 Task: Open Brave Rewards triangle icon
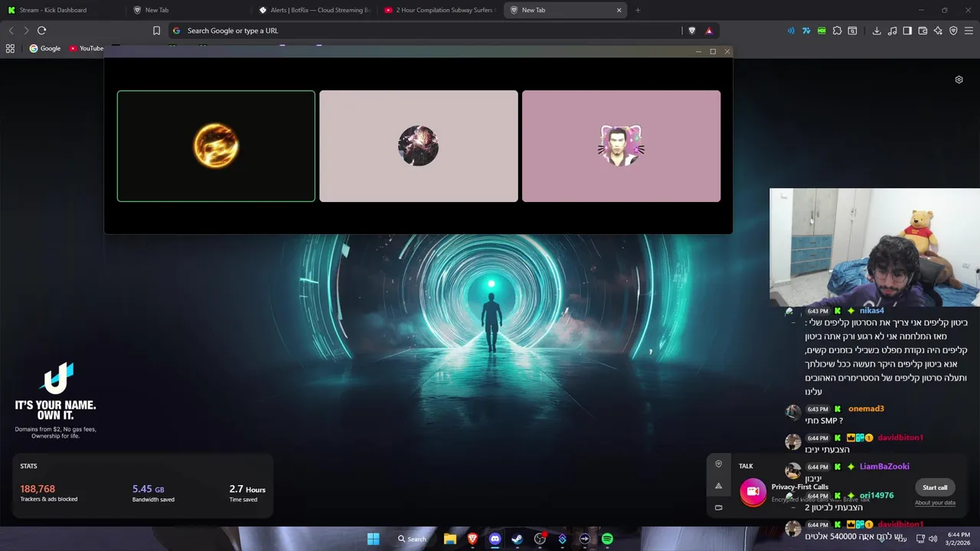(x=709, y=31)
